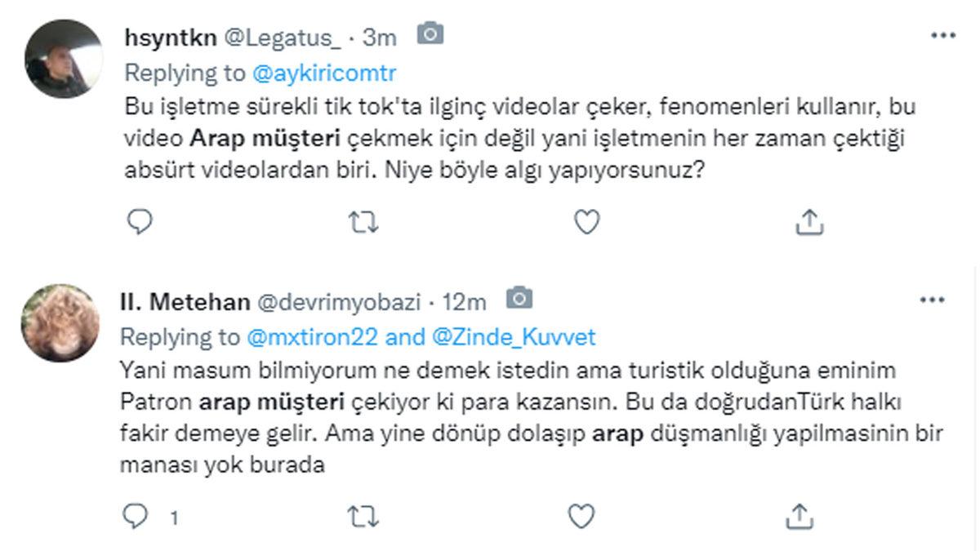Viewport: 980px width, 551px height.
Task: Open more options menu on II. Metehan's tweet
Action: (x=933, y=300)
